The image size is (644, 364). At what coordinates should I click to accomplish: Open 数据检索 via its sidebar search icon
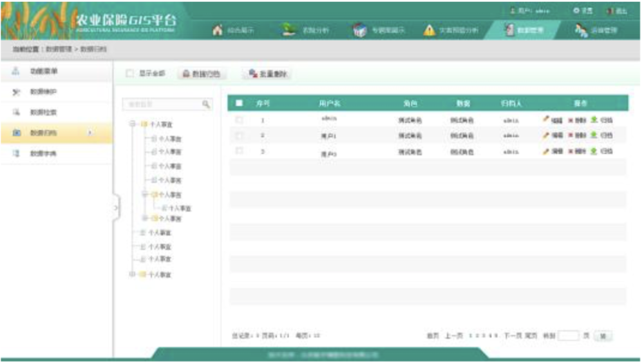pyautogui.click(x=16, y=112)
